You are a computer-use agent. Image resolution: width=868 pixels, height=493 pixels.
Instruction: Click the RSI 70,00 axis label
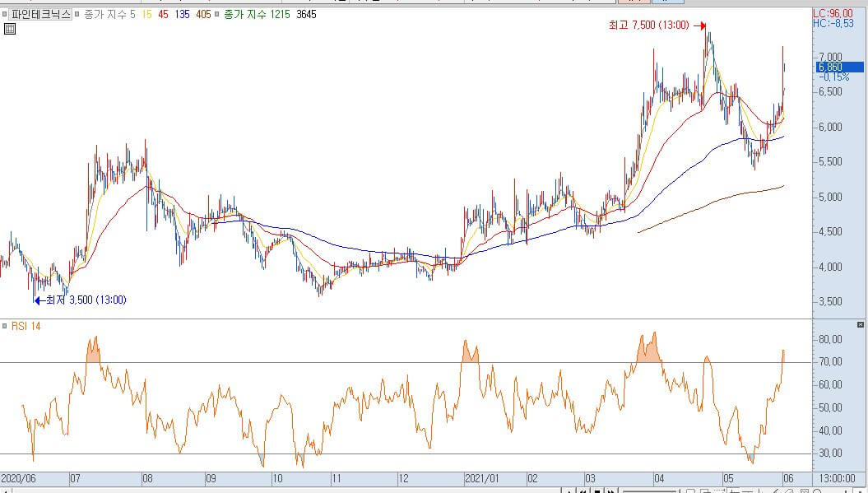coord(830,361)
